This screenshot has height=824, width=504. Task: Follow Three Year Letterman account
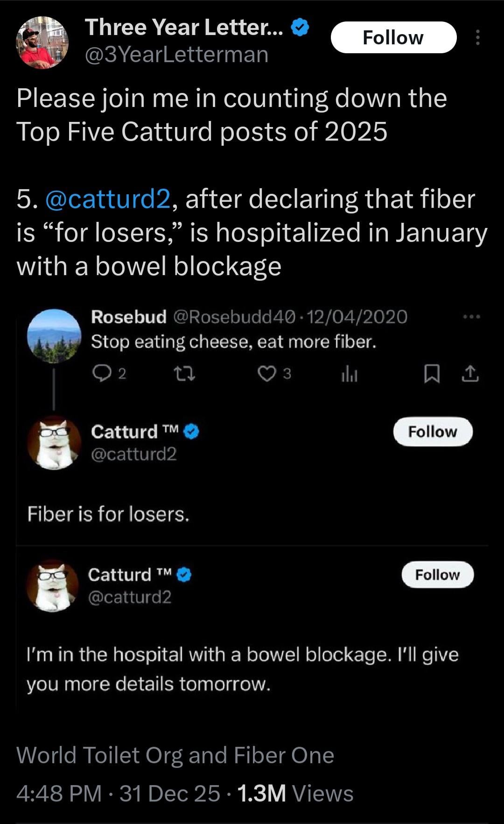[x=393, y=37]
